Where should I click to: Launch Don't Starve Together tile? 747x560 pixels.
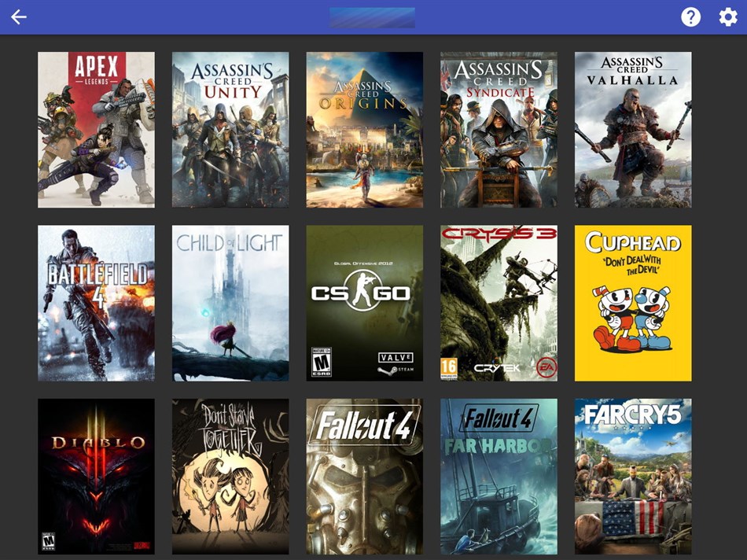click(x=230, y=477)
